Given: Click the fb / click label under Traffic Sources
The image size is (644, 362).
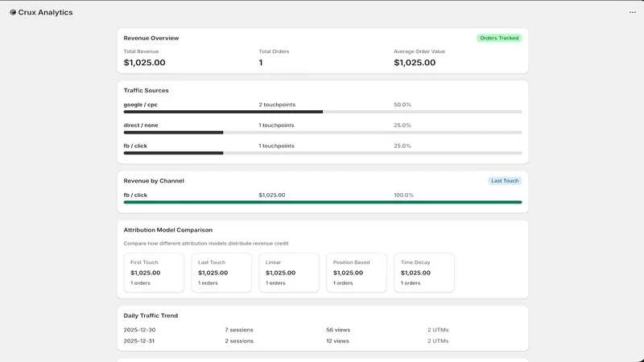Looking at the screenshot, I should [135, 146].
